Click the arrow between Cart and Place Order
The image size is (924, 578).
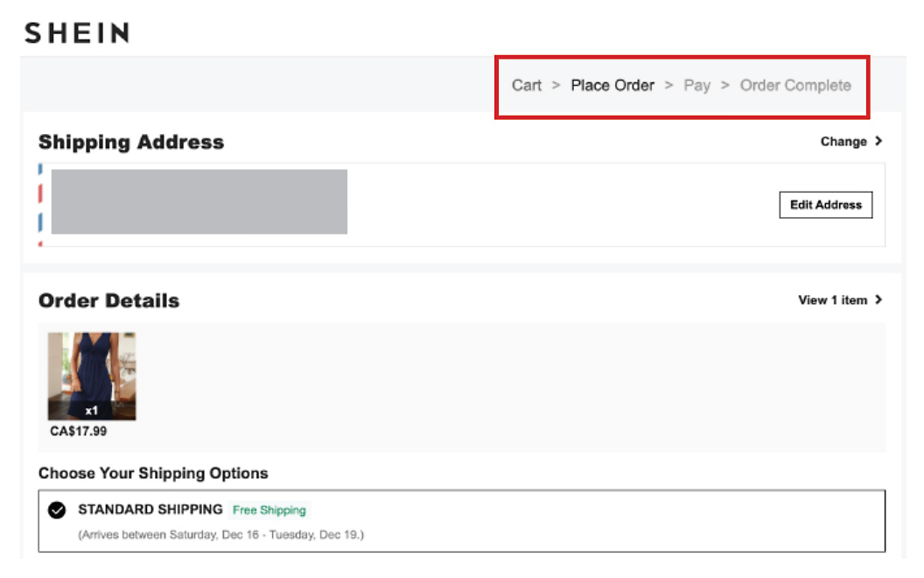[x=556, y=85]
